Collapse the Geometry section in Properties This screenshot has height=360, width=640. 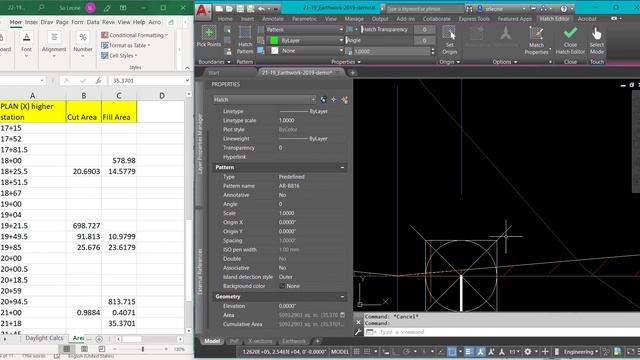pyautogui.click(x=342, y=297)
